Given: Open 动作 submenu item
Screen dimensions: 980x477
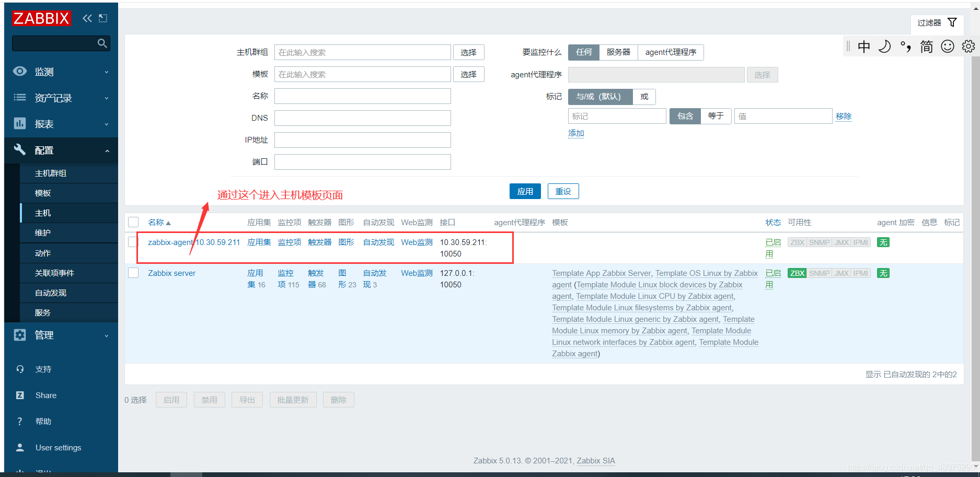Looking at the screenshot, I should click(x=69, y=253).
